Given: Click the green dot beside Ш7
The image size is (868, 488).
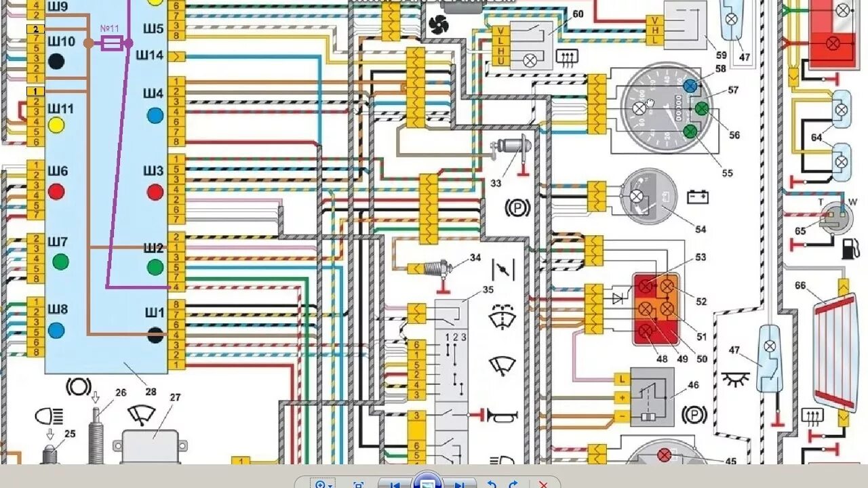Looking at the screenshot, I should coord(60,262).
